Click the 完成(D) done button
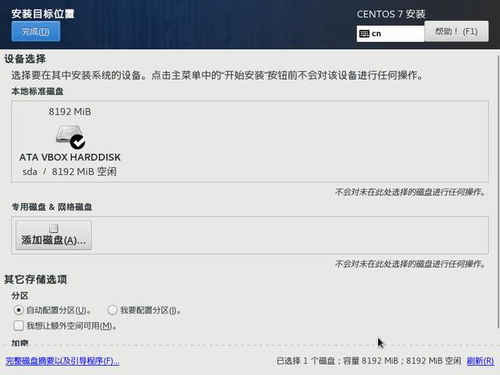Viewport: 500px width, 375px height. [36, 31]
